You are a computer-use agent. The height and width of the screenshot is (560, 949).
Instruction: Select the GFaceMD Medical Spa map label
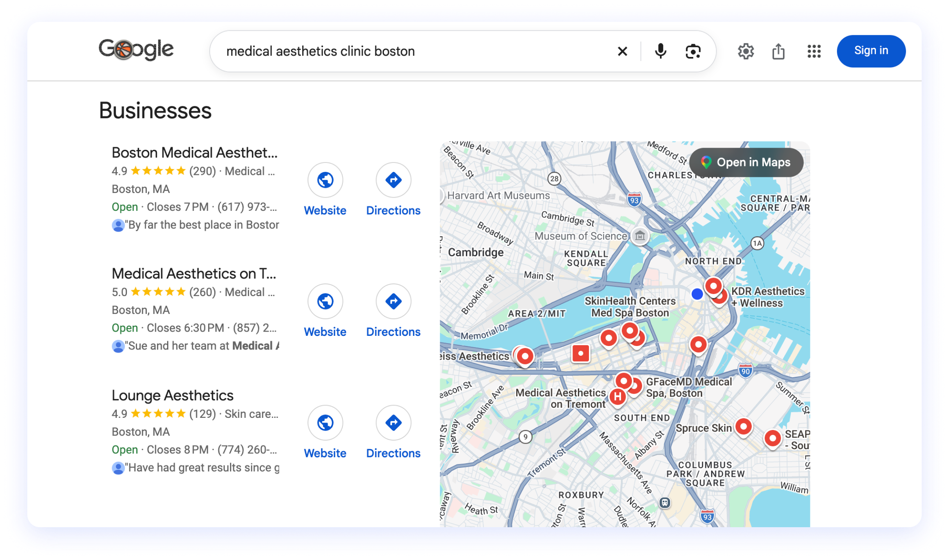688,387
